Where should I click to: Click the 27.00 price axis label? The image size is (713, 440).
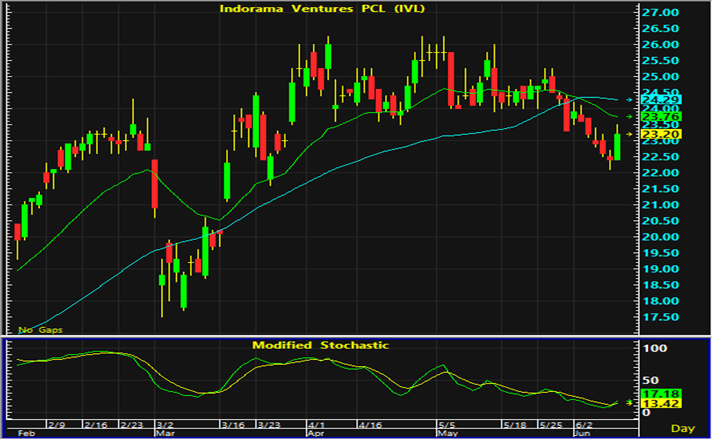[x=660, y=12]
